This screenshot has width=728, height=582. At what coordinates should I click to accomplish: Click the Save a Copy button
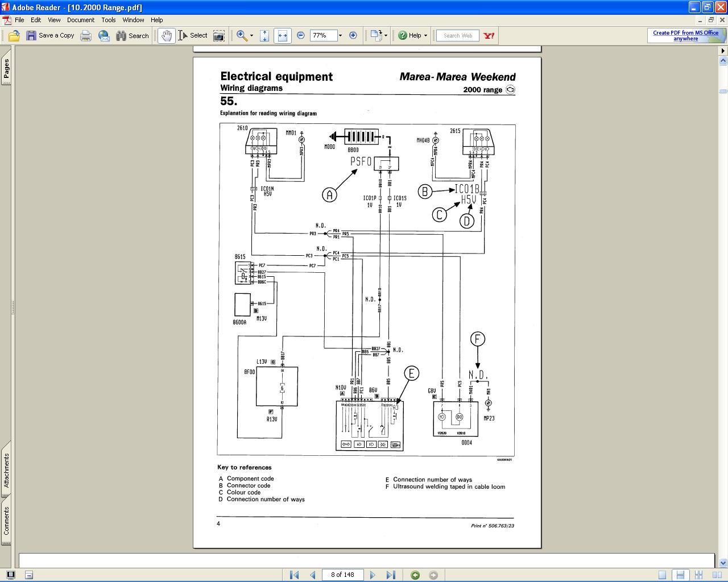(50, 35)
